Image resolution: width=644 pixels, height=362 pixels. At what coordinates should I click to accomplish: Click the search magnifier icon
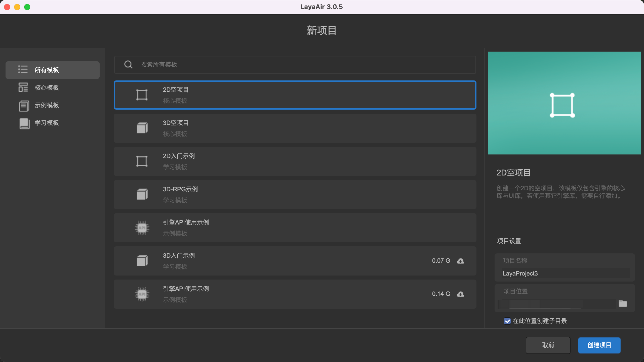click(x=128, y=65)
